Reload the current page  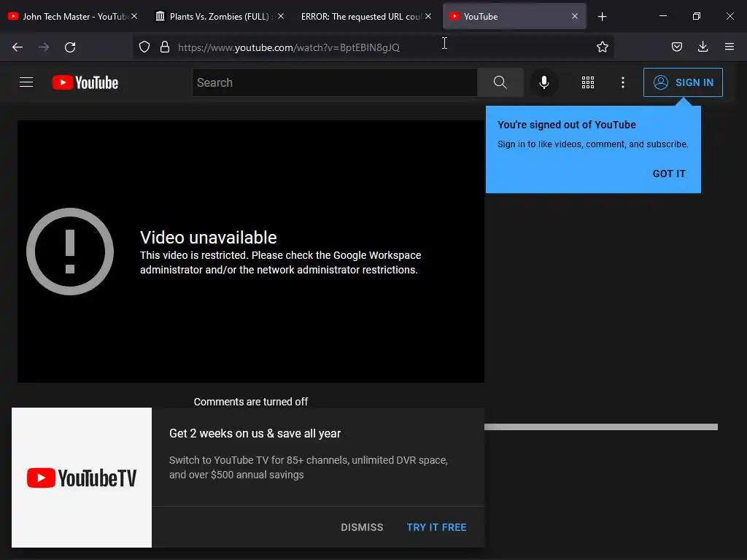tap(70, 47)
